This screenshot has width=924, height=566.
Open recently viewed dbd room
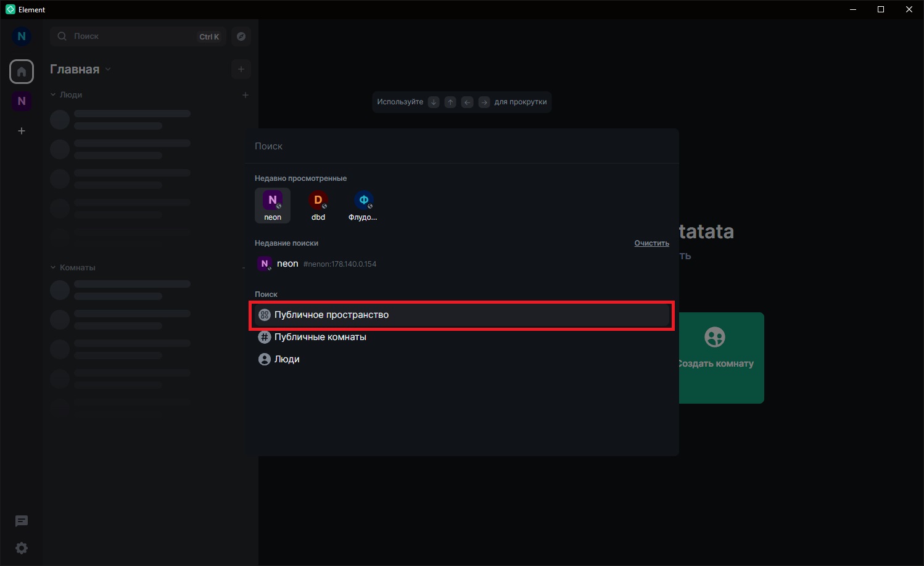coord(318,206)
